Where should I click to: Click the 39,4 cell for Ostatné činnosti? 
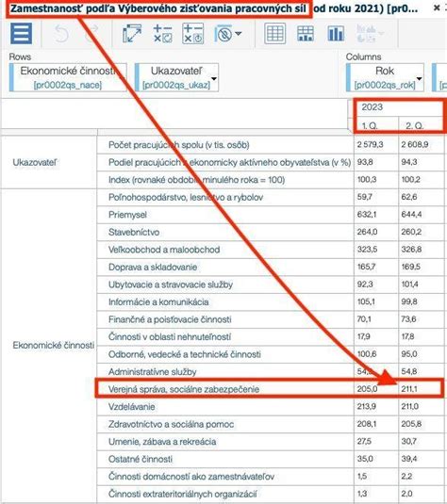click(x=422, y=459)
